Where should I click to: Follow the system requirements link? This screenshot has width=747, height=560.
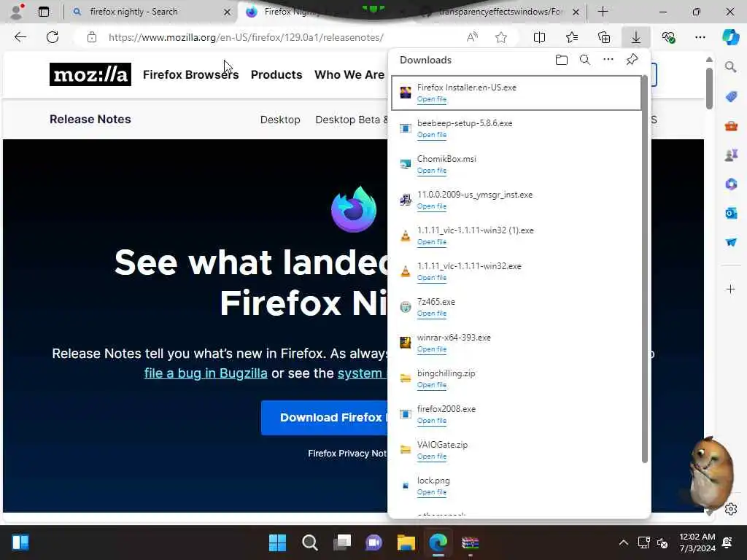pos(362,373)
